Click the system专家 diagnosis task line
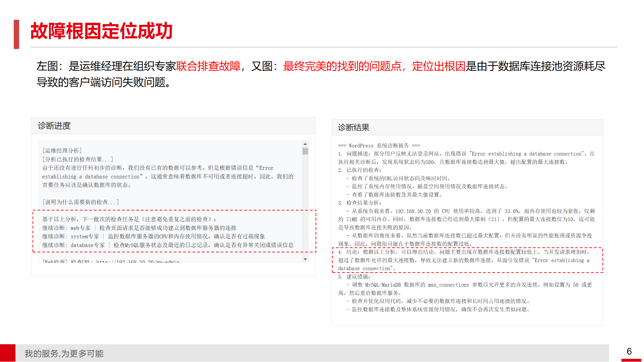 (x=153, y=236)
